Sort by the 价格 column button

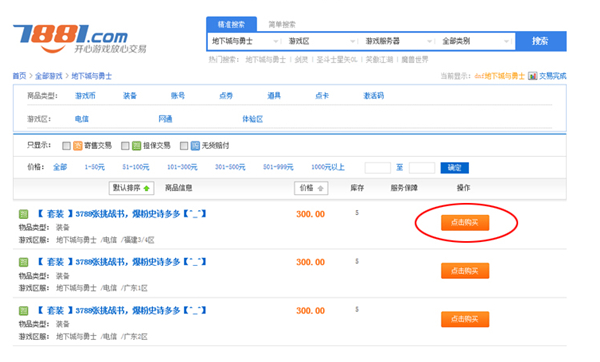point(311,188)
